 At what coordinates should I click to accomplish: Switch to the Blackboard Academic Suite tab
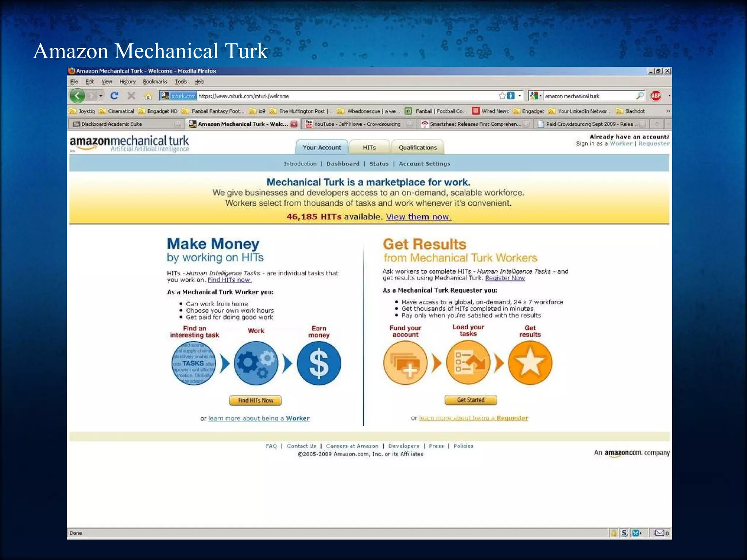(x=126, y=124)
